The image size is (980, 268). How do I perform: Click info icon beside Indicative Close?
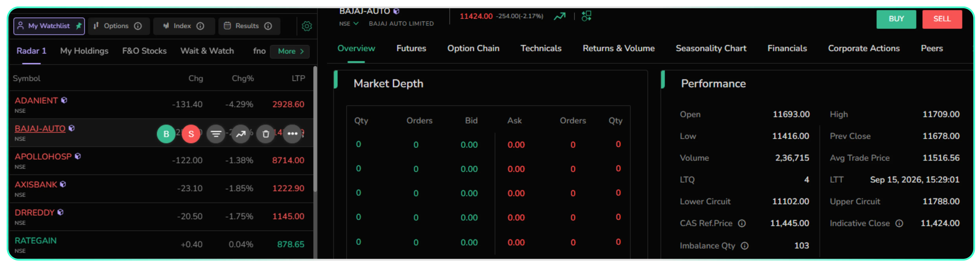tap(899, 223)
